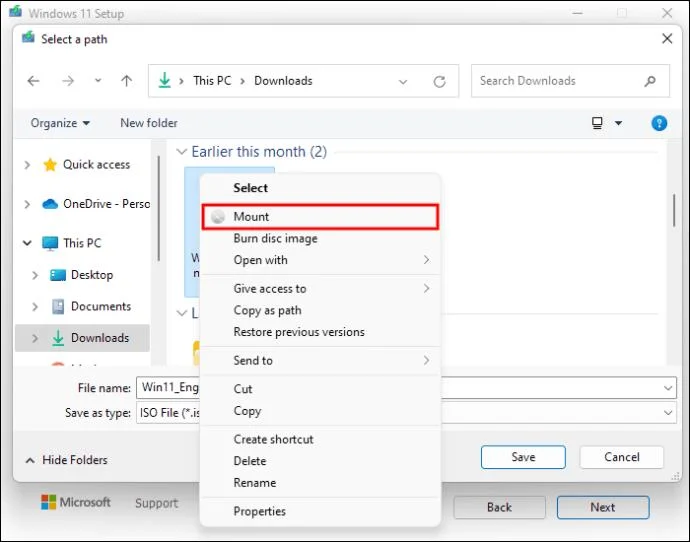Screen dimensions: 690x542
Task: Change view with the view layout icon
Action: (x=597, y=123)
